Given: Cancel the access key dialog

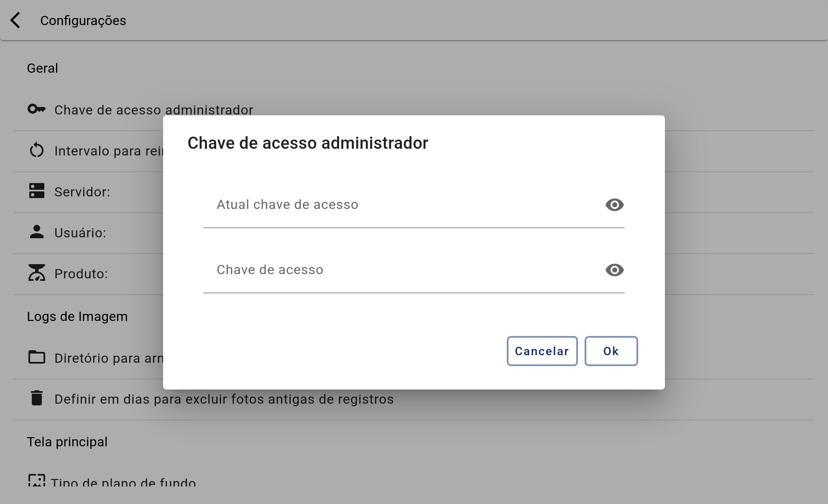Looking at the screenshot, I should click(542, 351).
